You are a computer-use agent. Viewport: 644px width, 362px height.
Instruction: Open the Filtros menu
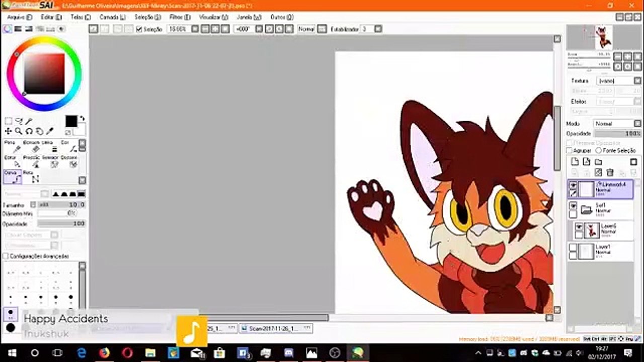click(180, 17)
